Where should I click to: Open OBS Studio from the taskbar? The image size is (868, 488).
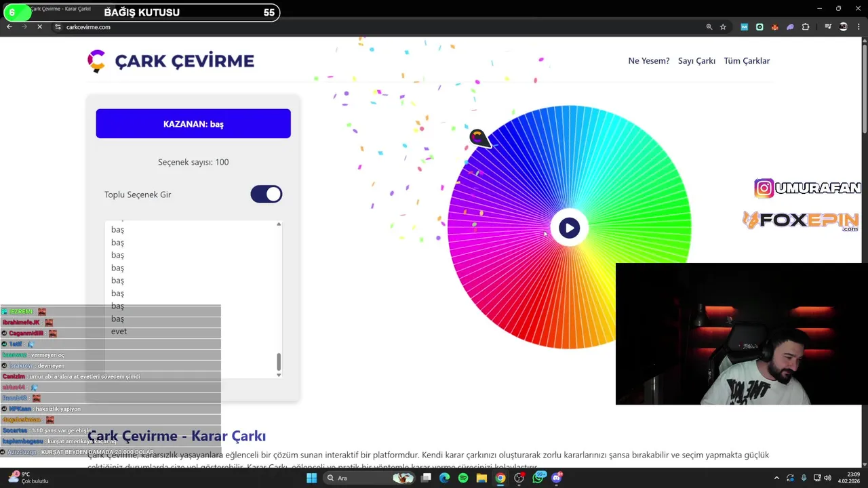(x=519, y=478)
